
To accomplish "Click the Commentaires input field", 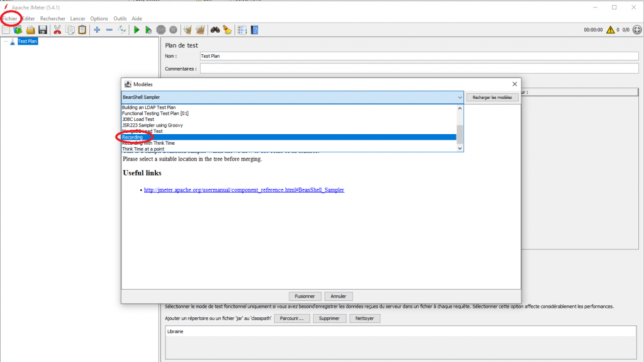I will [419, 69].
